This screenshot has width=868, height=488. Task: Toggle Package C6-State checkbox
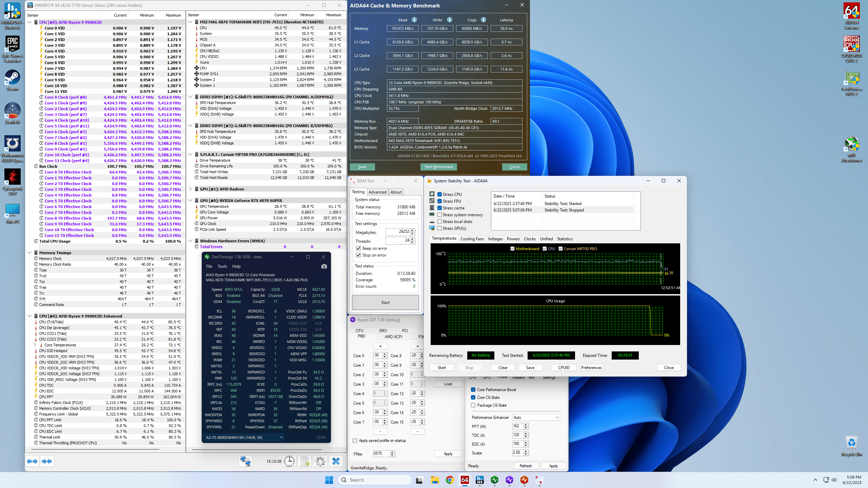(473, 405)
